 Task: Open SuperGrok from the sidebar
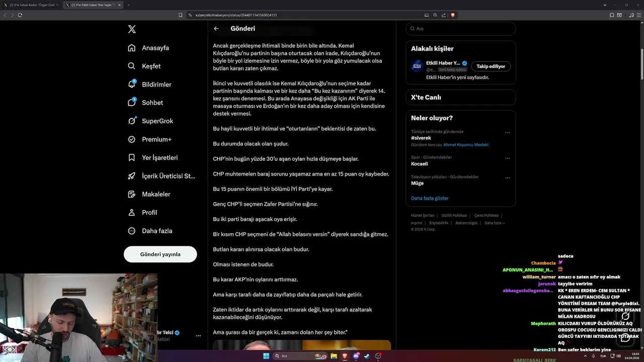pyautogui.click(x=150, y=121)
